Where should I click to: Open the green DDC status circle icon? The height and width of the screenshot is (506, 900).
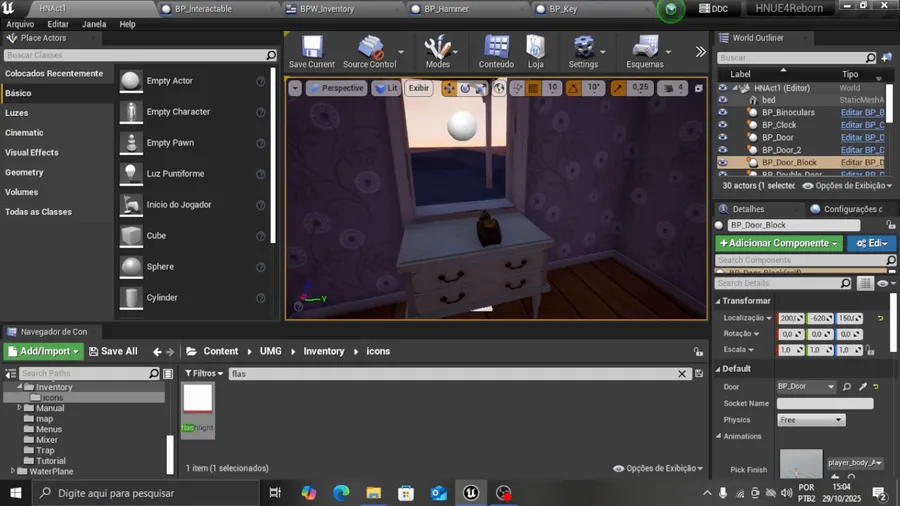(x=670, y=9)
